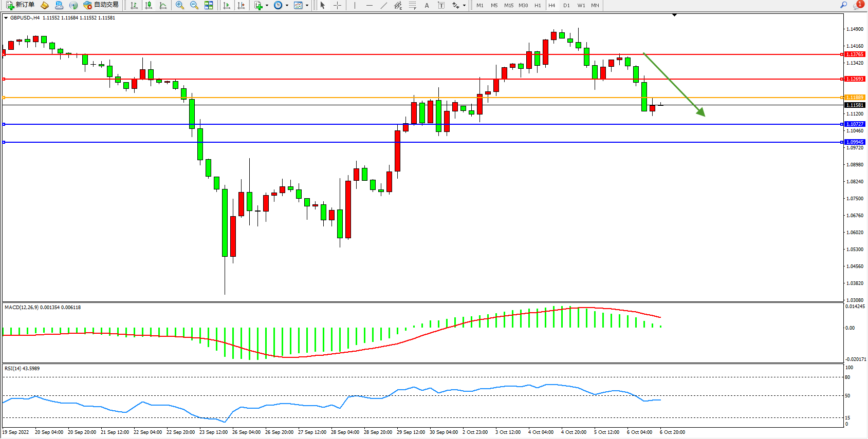
Task: Switch chart to candlesticks view
Action: coord(149,5)
